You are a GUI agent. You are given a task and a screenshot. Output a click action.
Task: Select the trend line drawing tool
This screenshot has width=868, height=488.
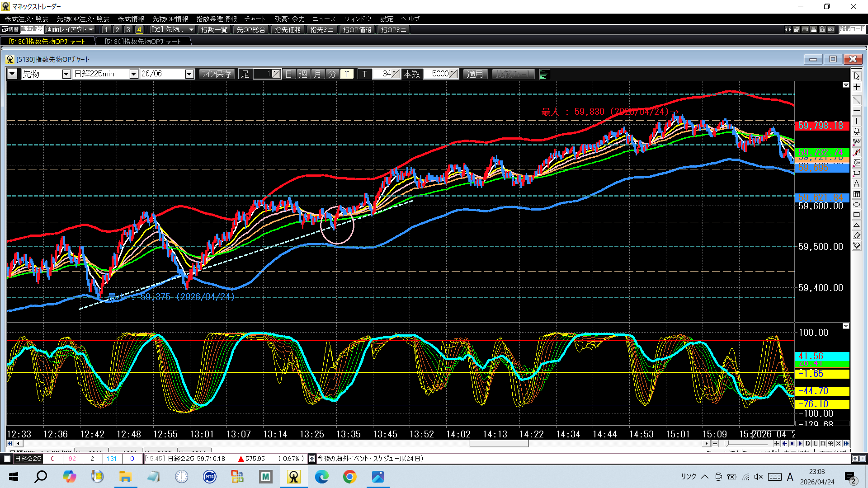[857, 100]
